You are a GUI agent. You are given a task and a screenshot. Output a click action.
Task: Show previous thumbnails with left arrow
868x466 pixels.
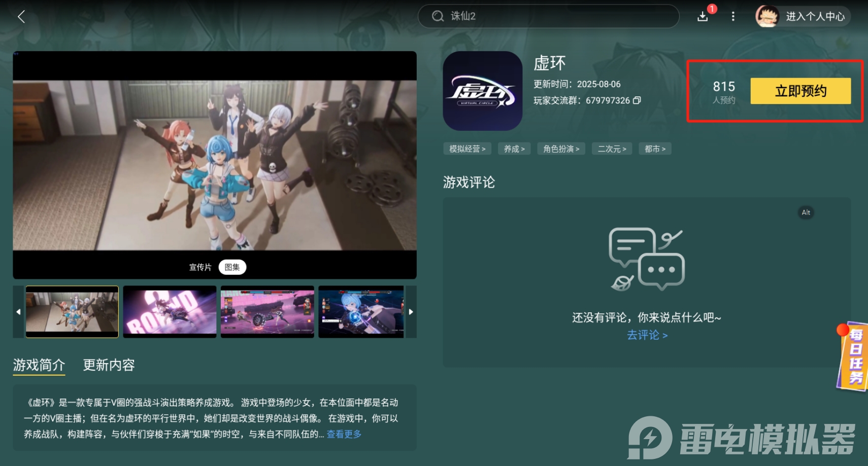[x=18, y=312]
